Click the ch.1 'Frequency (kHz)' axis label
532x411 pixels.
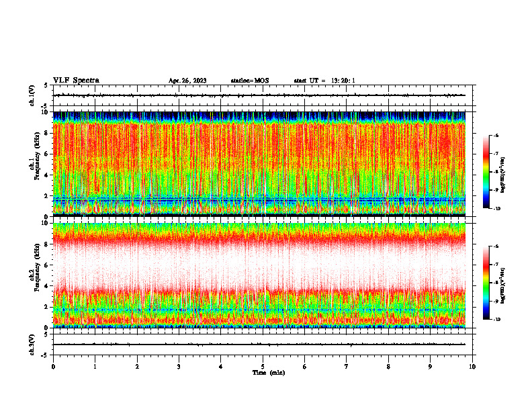(x=37, y=156)
